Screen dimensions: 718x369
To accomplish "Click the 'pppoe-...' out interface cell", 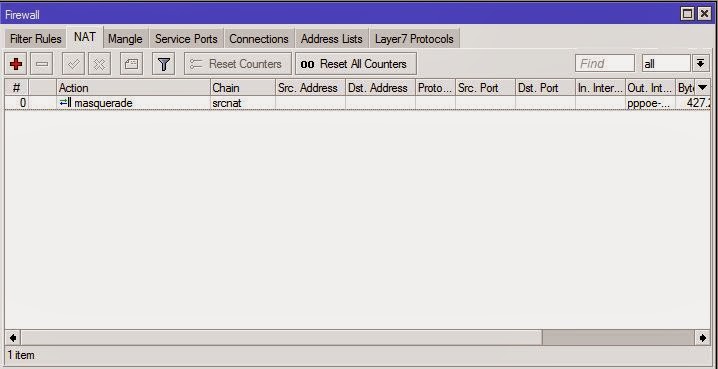I will pos(651,103).
